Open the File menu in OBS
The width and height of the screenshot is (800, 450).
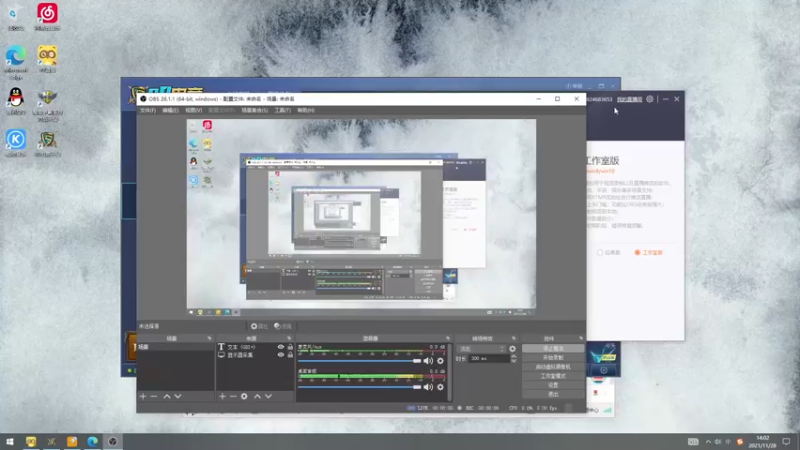tap(147, 110)
